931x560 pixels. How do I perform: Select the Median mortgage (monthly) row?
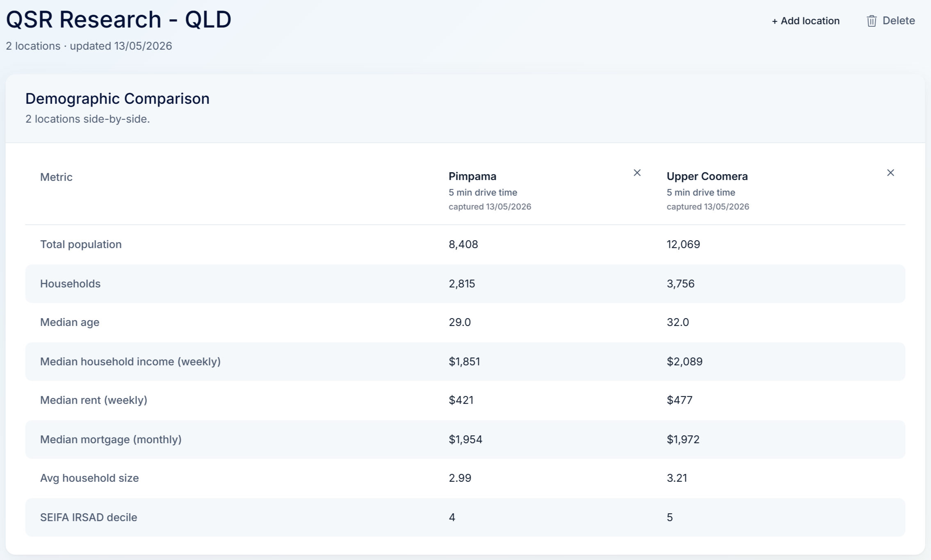465,439
